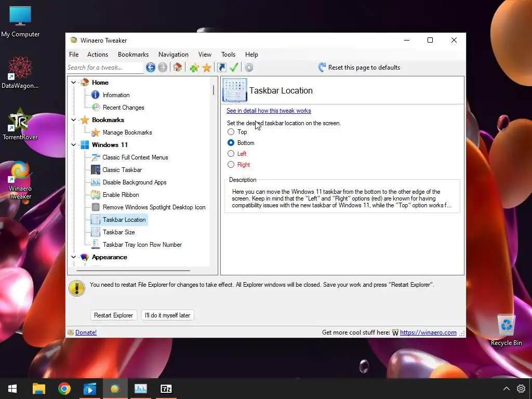Viewport: 532px width, 399px height.
Task: Click I'll do it myself later
Action: pyautogui.click(x=168, y=315)
